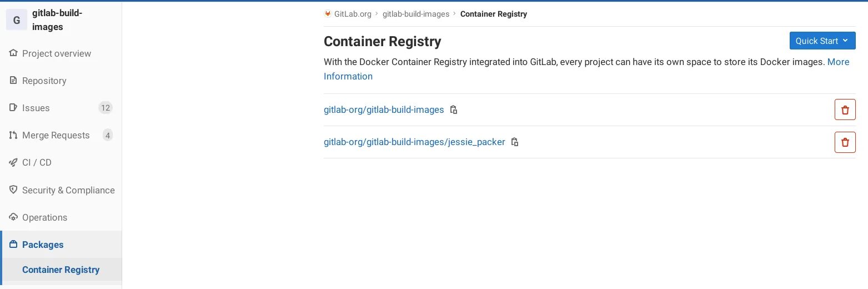Image resolution: width=868 pixels, height=289 pixels.
Task: Click the gitlab-build-images project avatar G
Action: [16, 20]
